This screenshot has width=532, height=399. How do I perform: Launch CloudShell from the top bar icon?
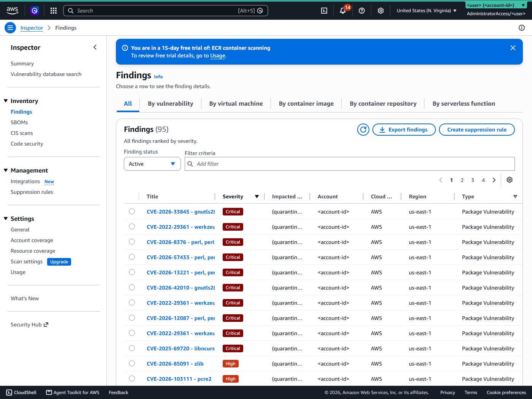click(324, 11)
